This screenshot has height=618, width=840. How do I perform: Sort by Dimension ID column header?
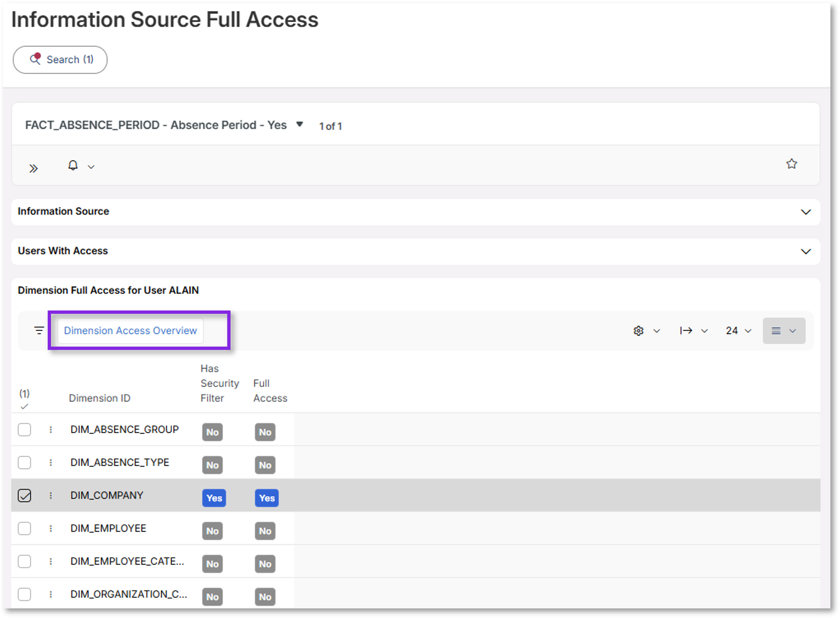99,398
